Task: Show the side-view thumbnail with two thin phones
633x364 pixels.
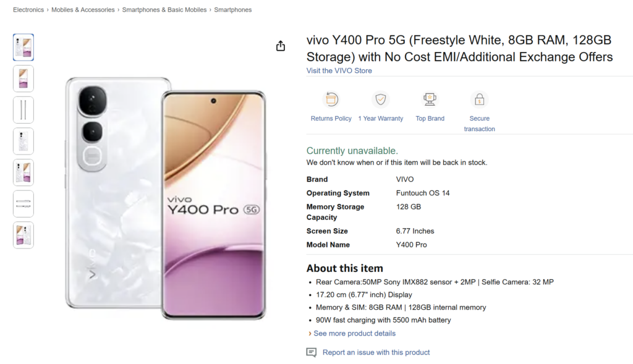Action: (x=23, y=110)
